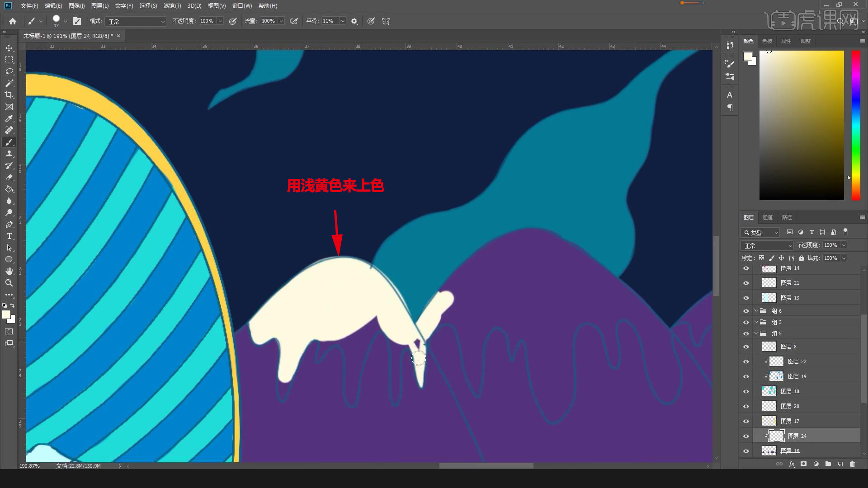This screenshot has height=488, width=868.
Task: Hide layer 图层 22
Action: pyautogui.click(x=746, y=361)
